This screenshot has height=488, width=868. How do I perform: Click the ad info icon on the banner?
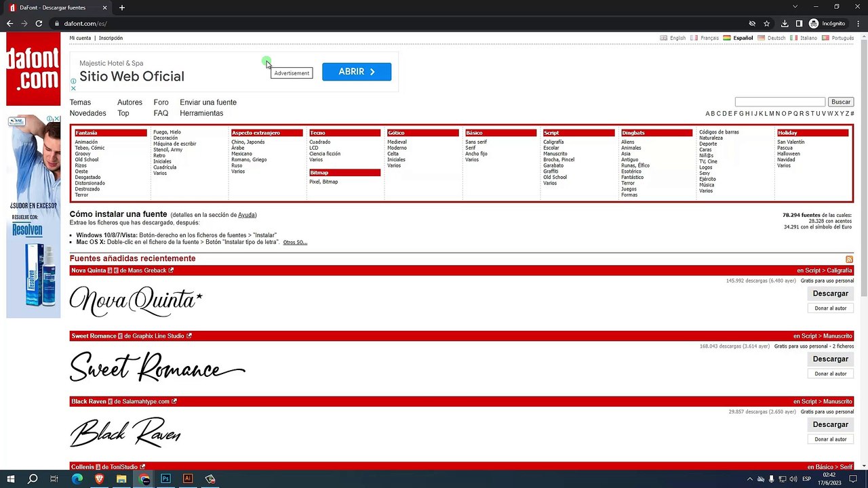click(73, 81)
